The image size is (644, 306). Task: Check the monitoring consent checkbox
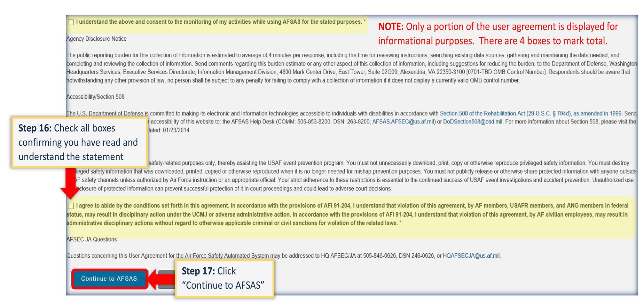(x=71, y=22)
